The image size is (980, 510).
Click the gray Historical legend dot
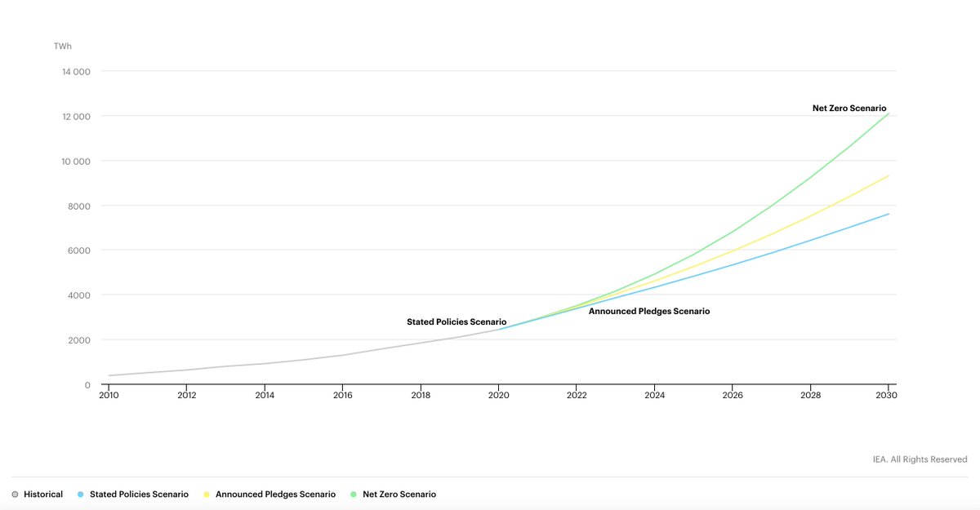click(x=15, y=494)
